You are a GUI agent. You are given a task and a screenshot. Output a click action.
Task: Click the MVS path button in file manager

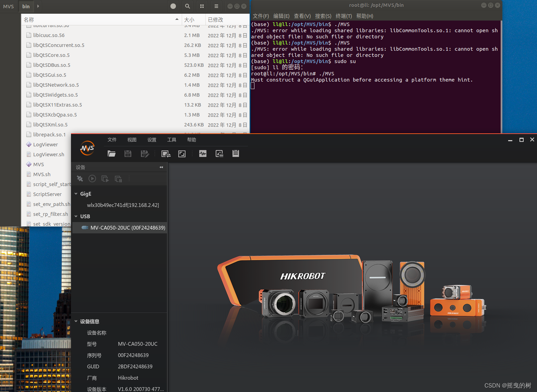click(9, 6)
